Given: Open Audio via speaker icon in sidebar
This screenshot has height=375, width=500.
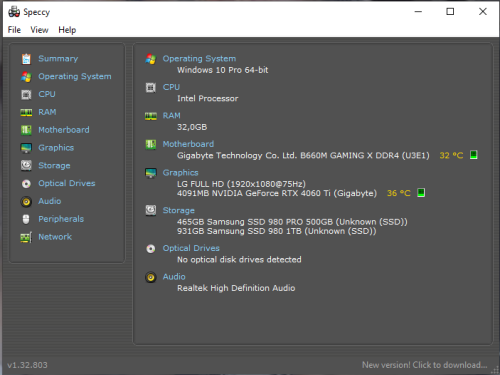Looking at the screenshot, I should pos(26,202).
